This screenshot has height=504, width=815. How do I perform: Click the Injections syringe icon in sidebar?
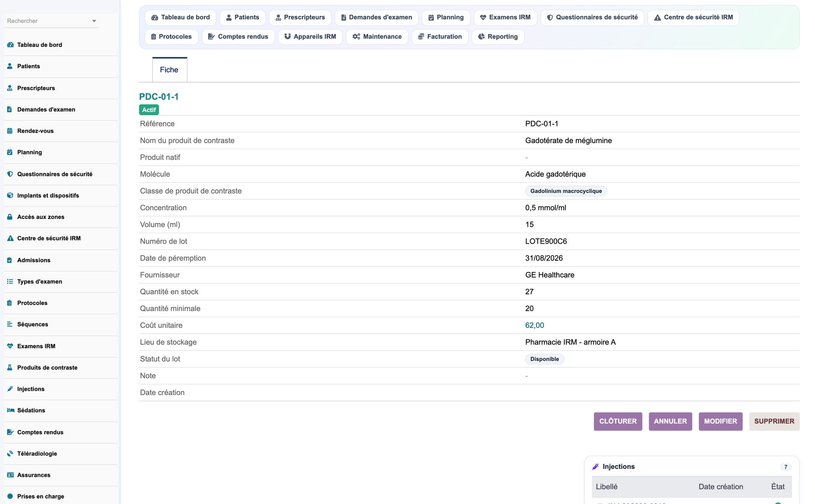[x=10, y=389]
